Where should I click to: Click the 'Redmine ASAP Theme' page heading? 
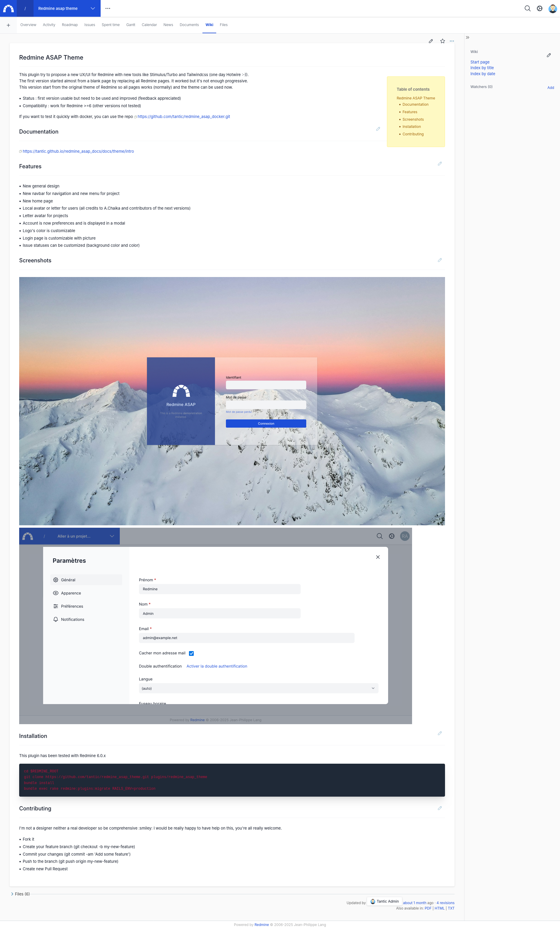tap(51, 58)
